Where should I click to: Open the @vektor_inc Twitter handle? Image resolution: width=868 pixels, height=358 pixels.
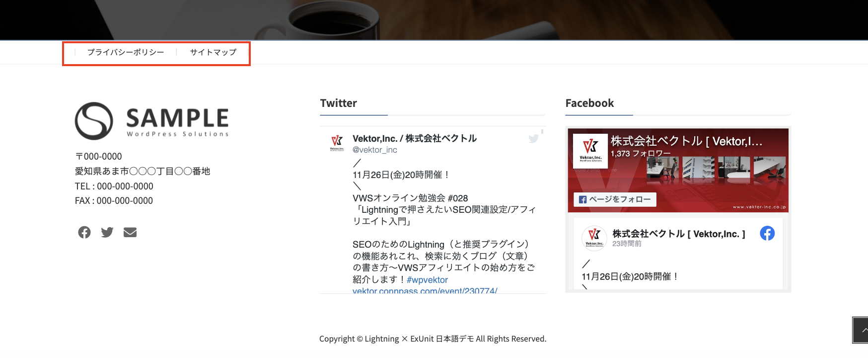pyautogui.click(x=375, y=150)
